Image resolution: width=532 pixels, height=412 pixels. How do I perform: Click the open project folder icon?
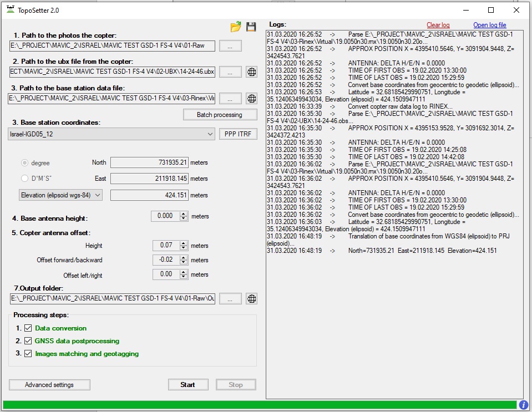(x=236, y=27)
